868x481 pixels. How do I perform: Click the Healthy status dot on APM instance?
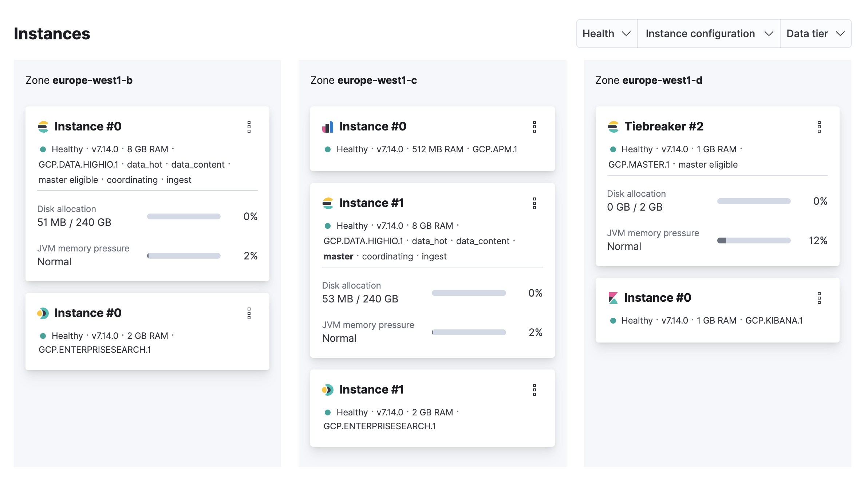(x=328, y=149)
